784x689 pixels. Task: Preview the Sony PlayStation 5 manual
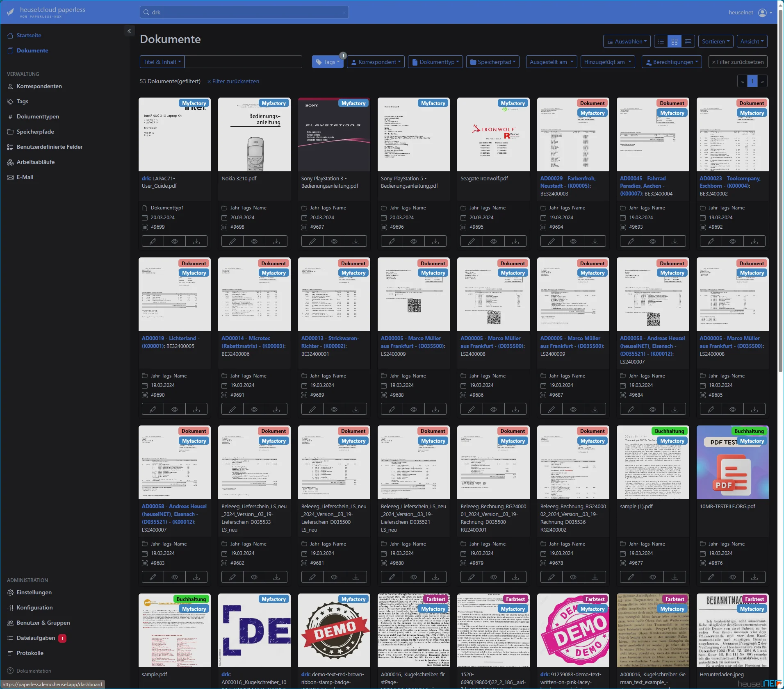(x=414, y=241)
